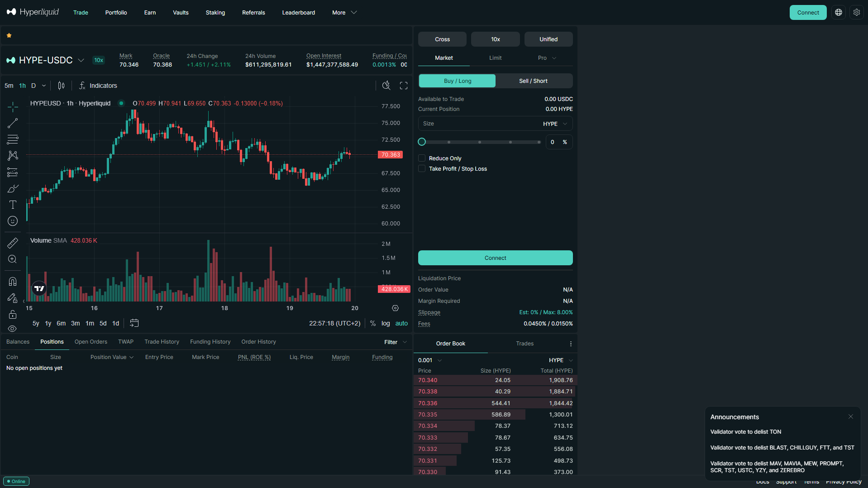
Task: Open the language globe menu
Action: click(839, 12)
